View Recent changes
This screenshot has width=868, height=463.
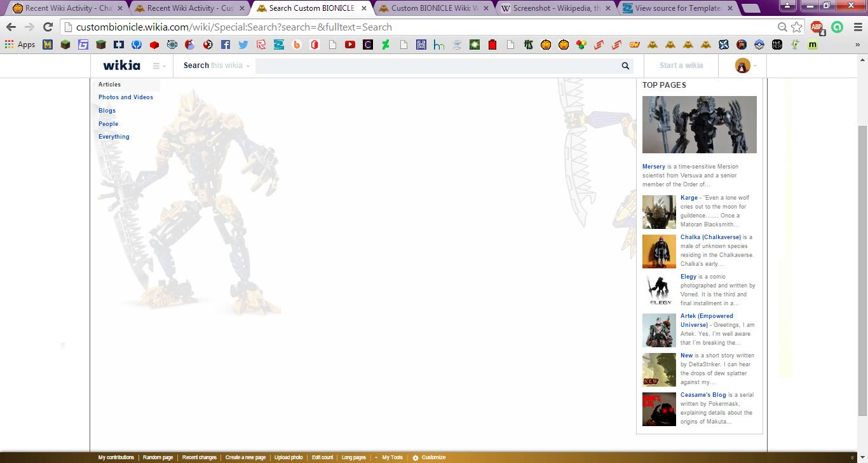200,457
